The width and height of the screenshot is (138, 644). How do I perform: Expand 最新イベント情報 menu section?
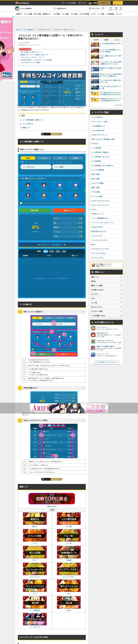point(106,286)
